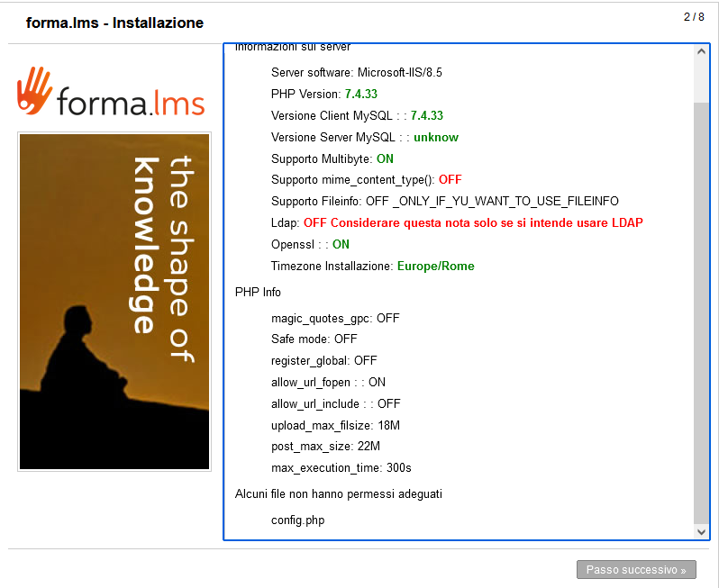Click the Server software Microsoft-IIS/8.5 line
Image resolution: width=719 pixels, height=588 pixels.
[356, 72]
